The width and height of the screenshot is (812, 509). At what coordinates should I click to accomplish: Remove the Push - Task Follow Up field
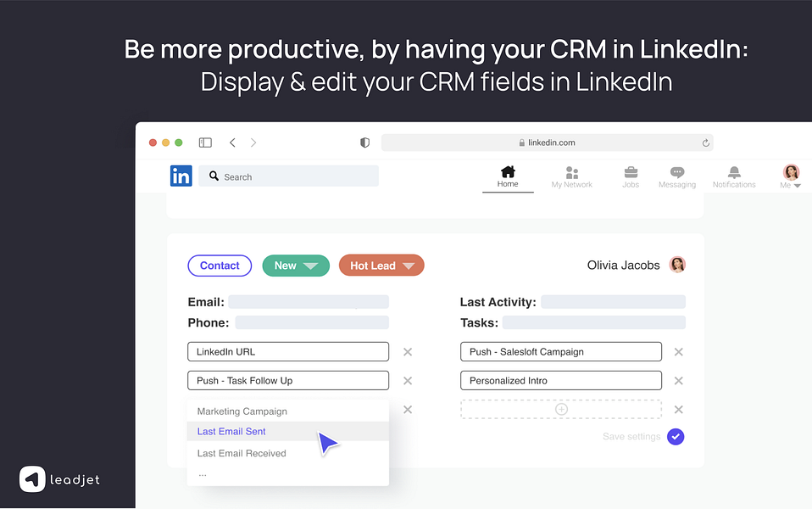pos(408,381)
